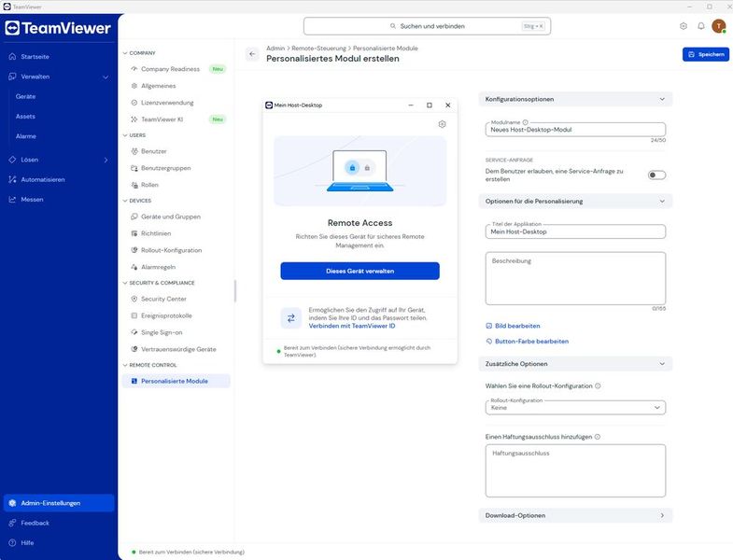Open Richtlinien in admin menu
Screen dimensions: 733x560
pos(156,233)
